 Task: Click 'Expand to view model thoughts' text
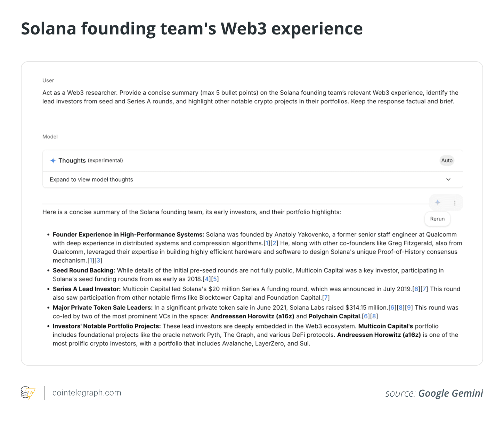coord(91,180)
